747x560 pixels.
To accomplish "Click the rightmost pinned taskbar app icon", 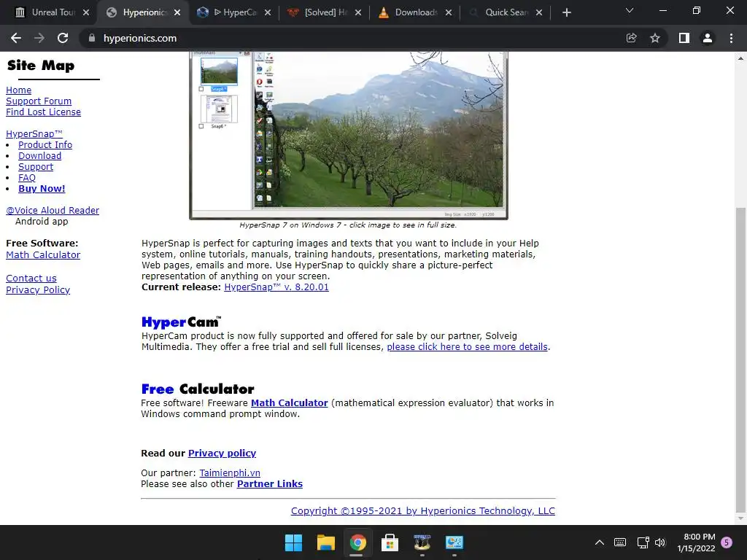I will pos(454,542).
